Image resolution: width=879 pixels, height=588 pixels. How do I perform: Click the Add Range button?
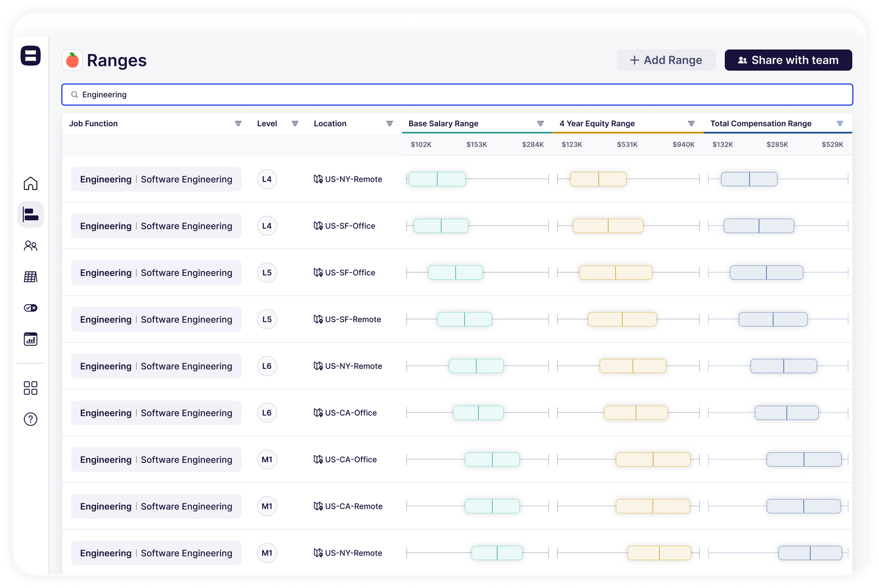coord(666,60)
